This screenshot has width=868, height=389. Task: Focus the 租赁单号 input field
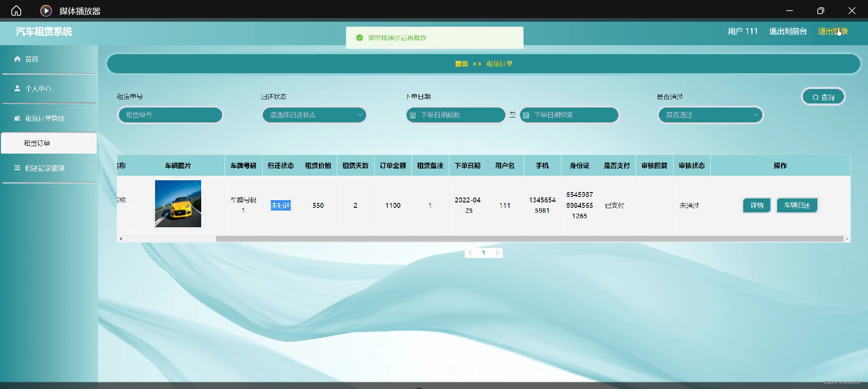pyautogui.click(x=170, y=115)
